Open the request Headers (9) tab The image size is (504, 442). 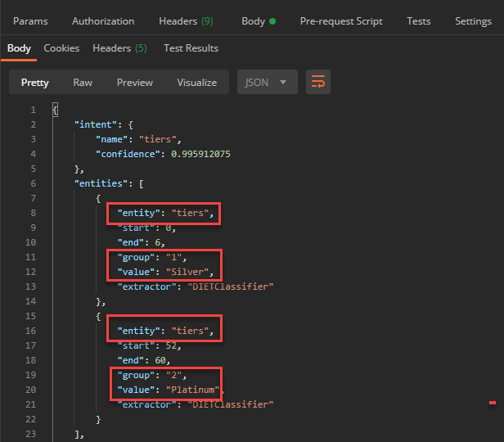(186, 21)
